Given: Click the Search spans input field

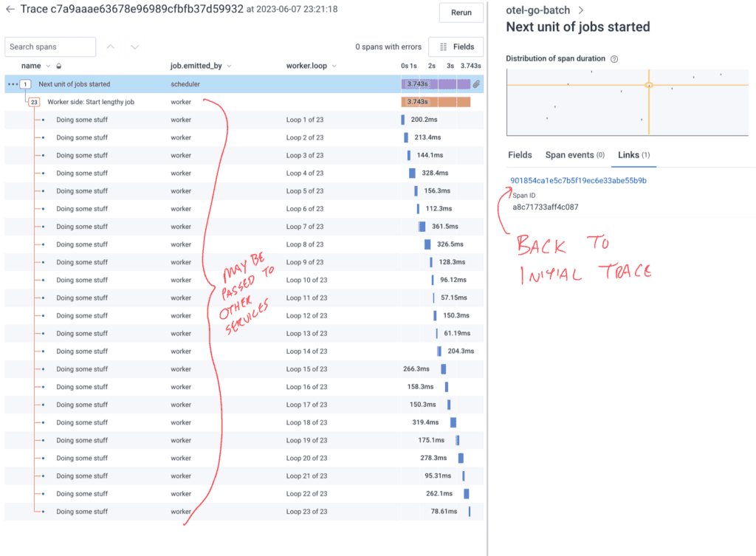Looking at the screenshot, I should (x=50, y=47).
